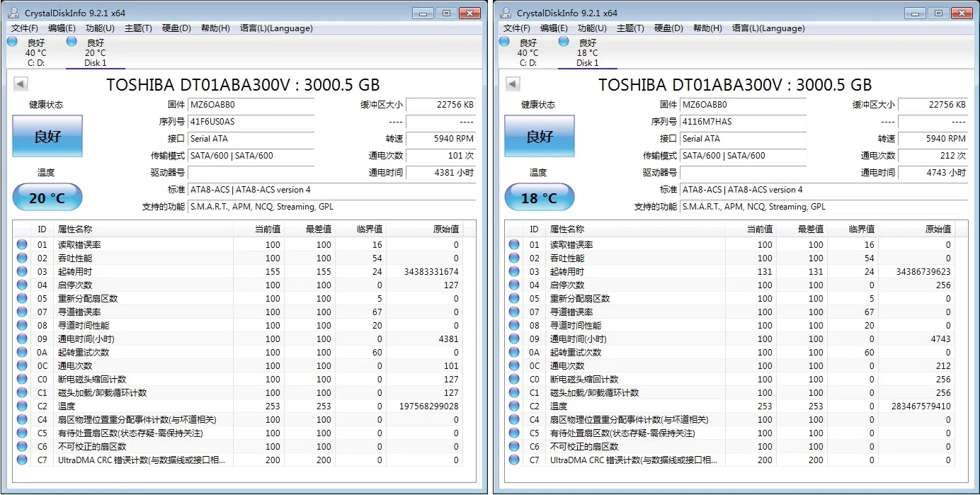This screenshot has width=980, height=495.
Task: Click status orb of C0 row in right window
Action: [514, 380]
